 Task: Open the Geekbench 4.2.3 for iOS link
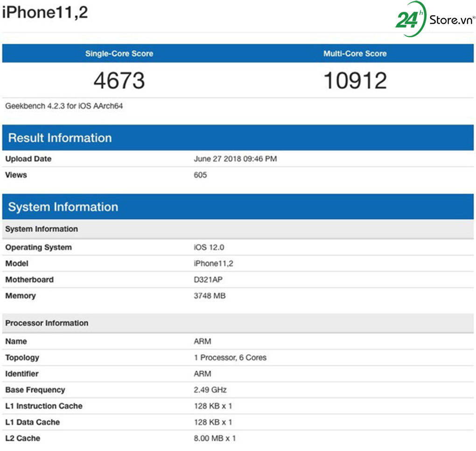pos(65,106)
